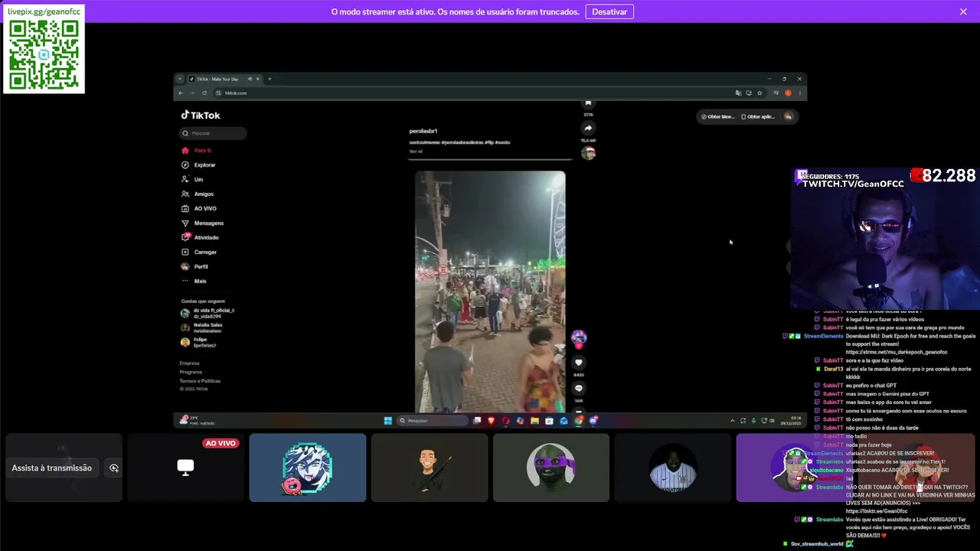Image resolution: width=980 pixels, height=551 pixels.
Task: Click the TikTok video player
Action: tap(490, 292)
